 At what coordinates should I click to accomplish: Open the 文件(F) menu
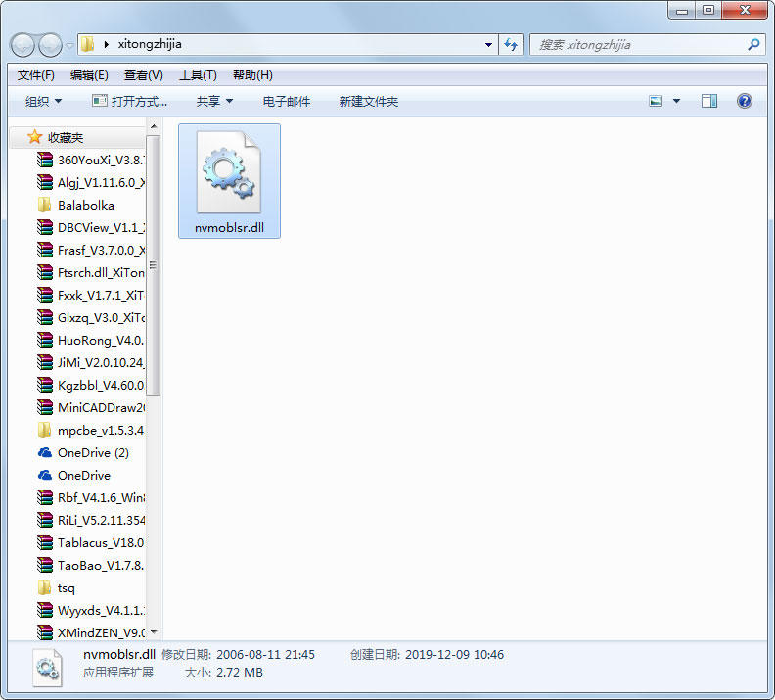[36, 75]
